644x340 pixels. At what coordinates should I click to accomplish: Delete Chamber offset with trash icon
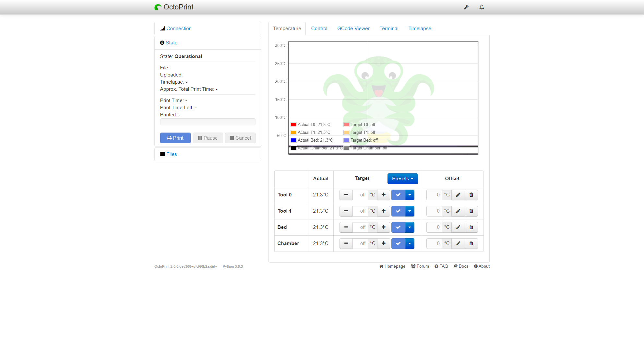(471, 243)
